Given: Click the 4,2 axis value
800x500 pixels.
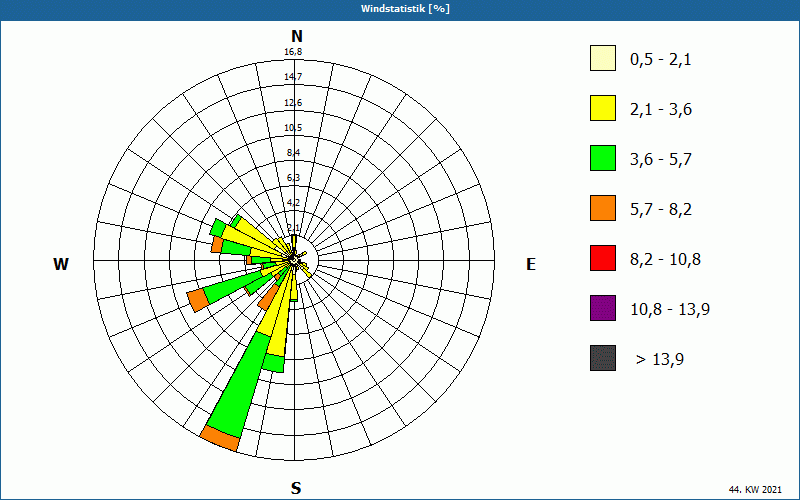Looking at the screenshot, I should pyautogui.click(x=293, y=203).
